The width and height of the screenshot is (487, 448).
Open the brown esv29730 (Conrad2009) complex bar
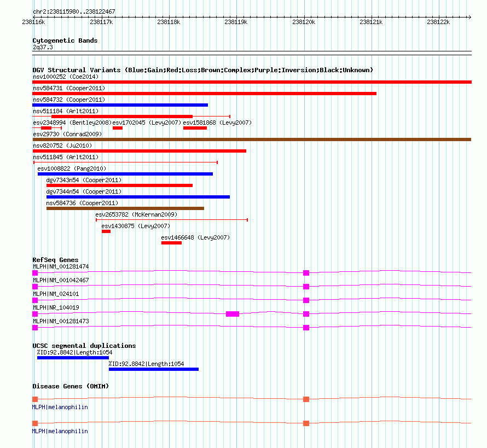click(252, 139)
